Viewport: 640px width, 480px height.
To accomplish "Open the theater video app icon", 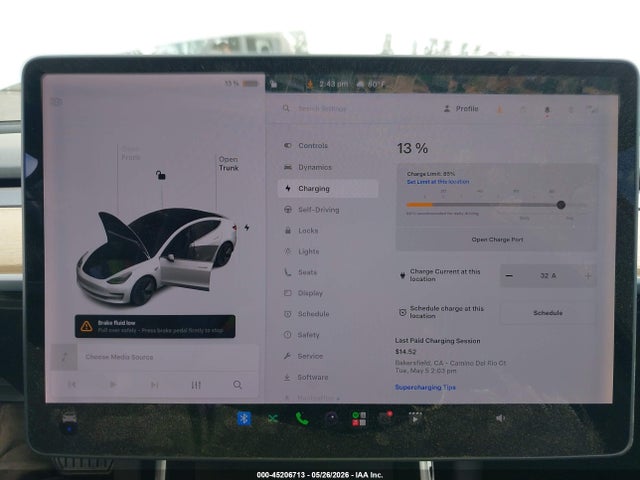I will (415, 418).
